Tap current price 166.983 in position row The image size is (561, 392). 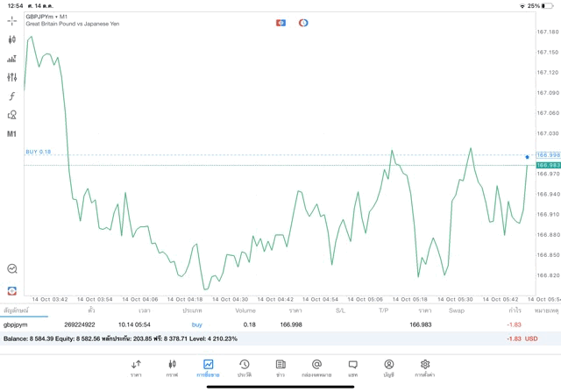click(x=421, y=324)
